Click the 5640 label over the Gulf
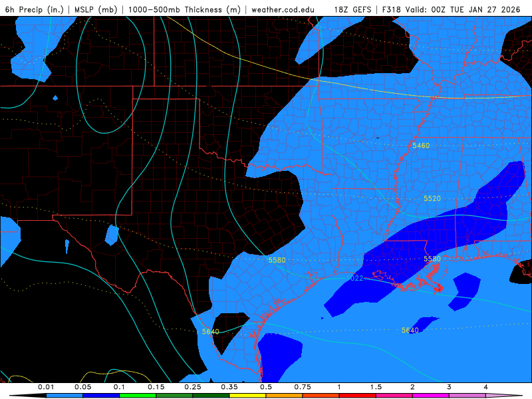The width and height of the screenshot is (532, 399). click(410, 330)
